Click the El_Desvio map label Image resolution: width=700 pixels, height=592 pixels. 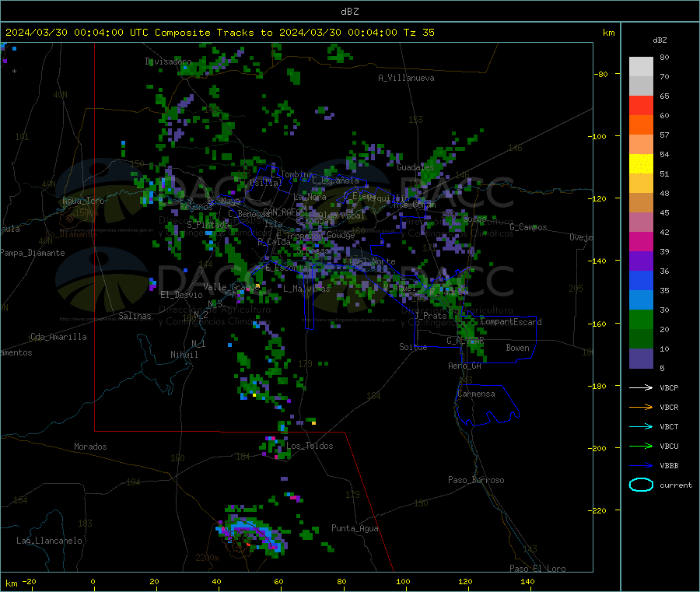click(x=182, y=295)
